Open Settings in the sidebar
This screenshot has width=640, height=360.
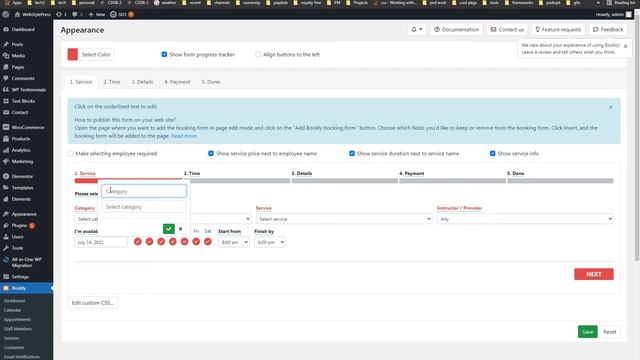point(20,277)
